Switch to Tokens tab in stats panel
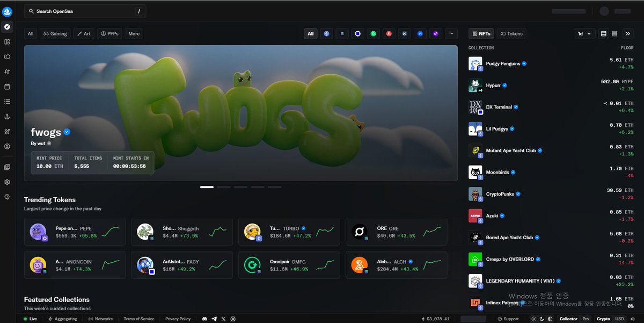 click(x=511, y=33)
